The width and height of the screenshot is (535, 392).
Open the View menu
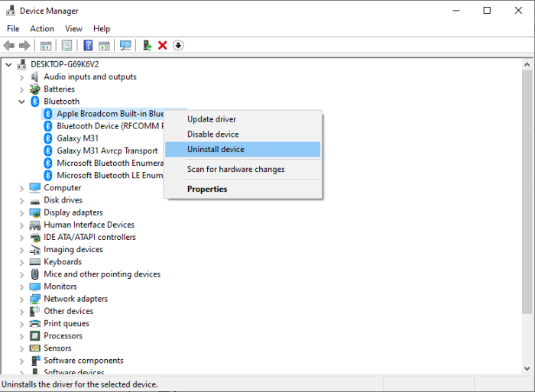73,29
